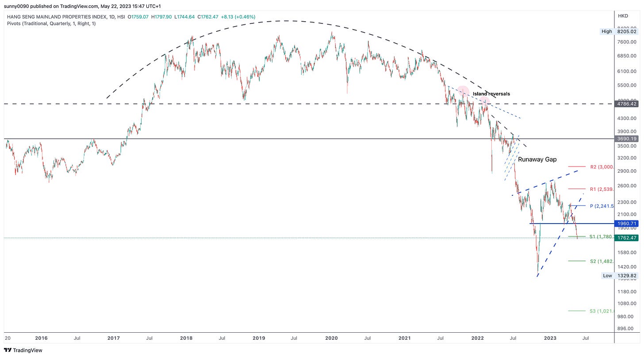Click 4300.00 on the price scale
This screenshot has height=357, width=644.
point(627,118)
